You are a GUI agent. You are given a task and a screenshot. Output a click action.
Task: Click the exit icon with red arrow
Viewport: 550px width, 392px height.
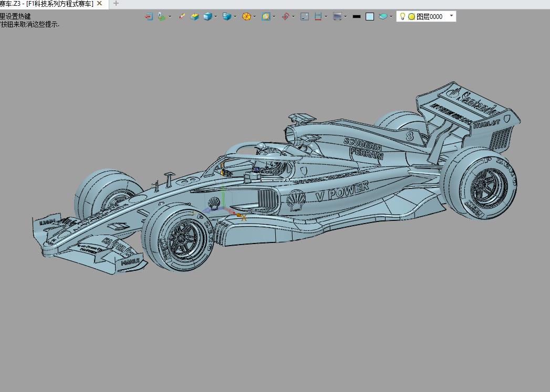click(149, 17)
